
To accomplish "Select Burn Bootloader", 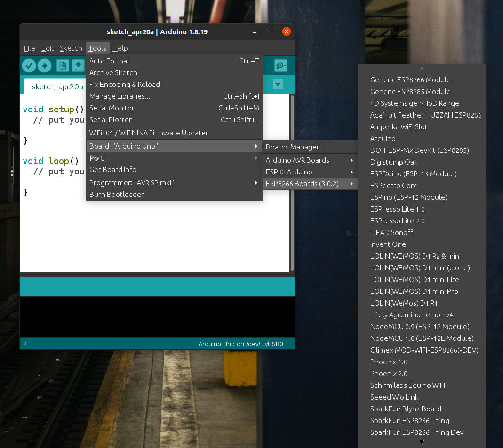I will point(174,195).
